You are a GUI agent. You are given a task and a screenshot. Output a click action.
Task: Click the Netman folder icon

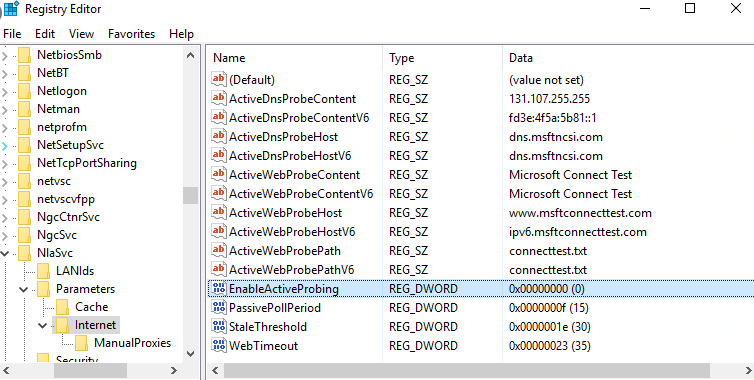coord(25,109)
